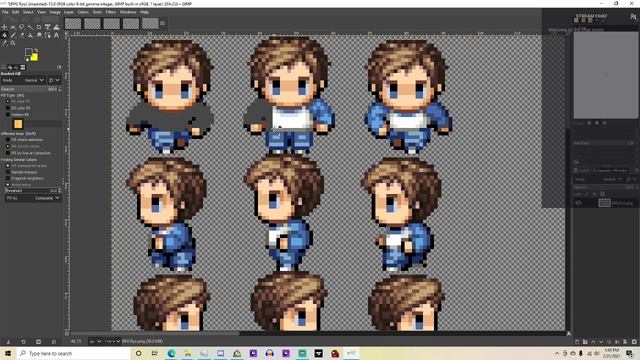Select the Warp Transform tool
The image size is (640, 360).
(x=56, y=27)
